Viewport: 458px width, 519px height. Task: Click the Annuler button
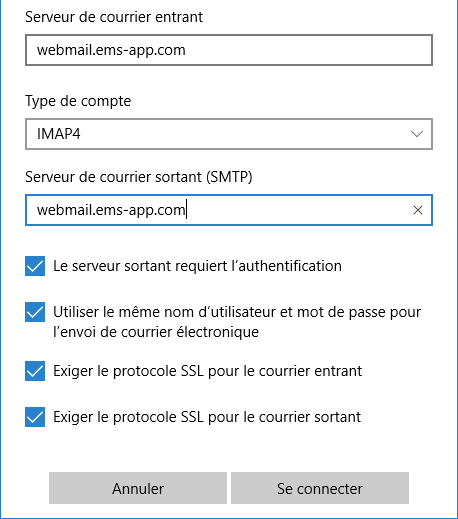pos(138,488)
